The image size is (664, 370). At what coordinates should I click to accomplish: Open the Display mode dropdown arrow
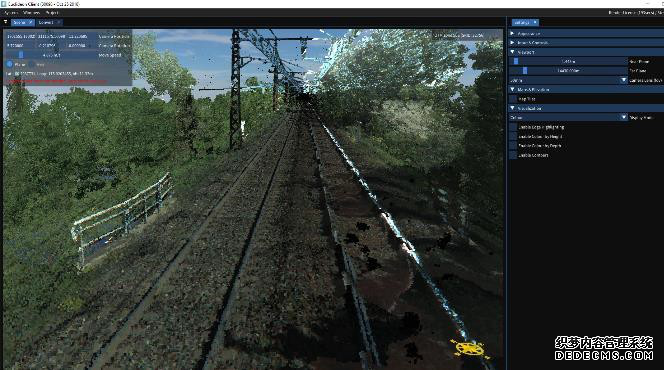point(623,117)
